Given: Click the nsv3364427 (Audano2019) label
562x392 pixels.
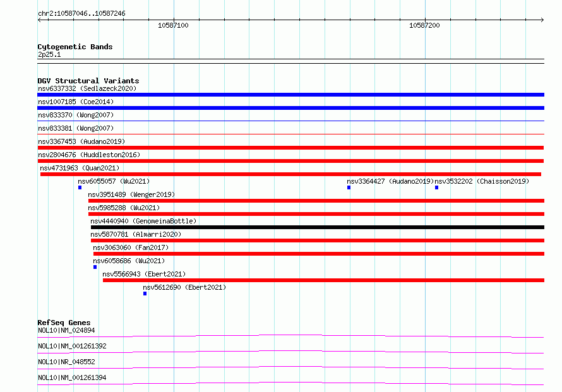Looking at the screenshot, I should point(390,181).
